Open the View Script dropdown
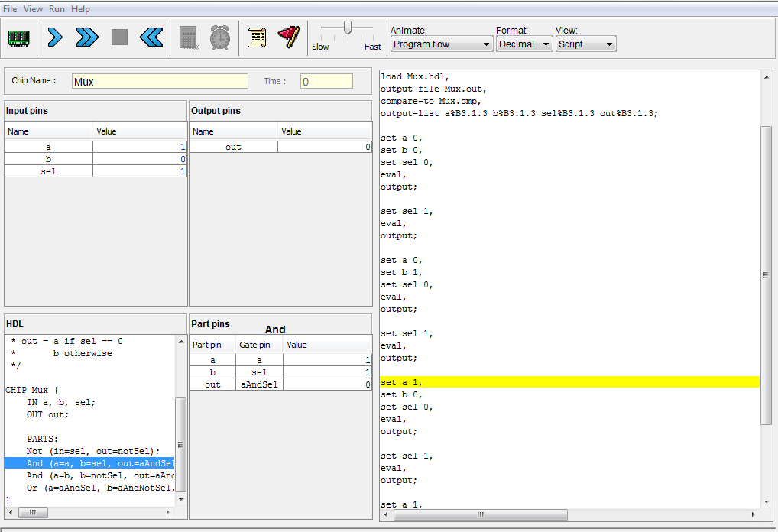The width and height of the screenshot is (778, 532). (585, 44)
